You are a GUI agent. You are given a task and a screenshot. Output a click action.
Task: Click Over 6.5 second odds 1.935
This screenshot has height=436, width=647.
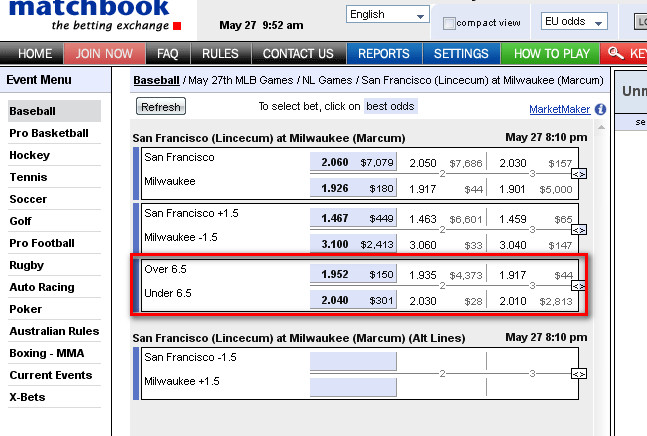coord(423,275)
